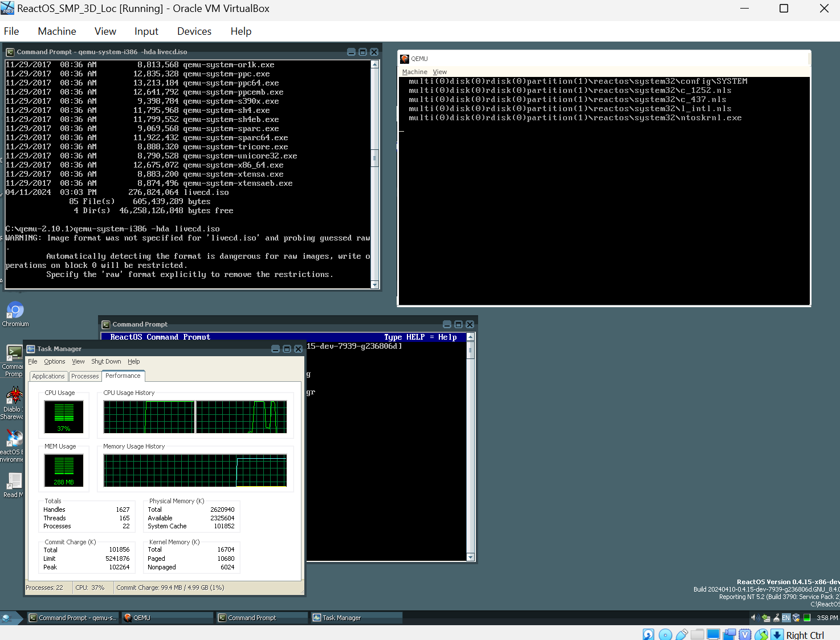The width and height of the screenshot is (840, 640).
Task: Click the network connection tray icon
Action: click(x=765, y=618)
